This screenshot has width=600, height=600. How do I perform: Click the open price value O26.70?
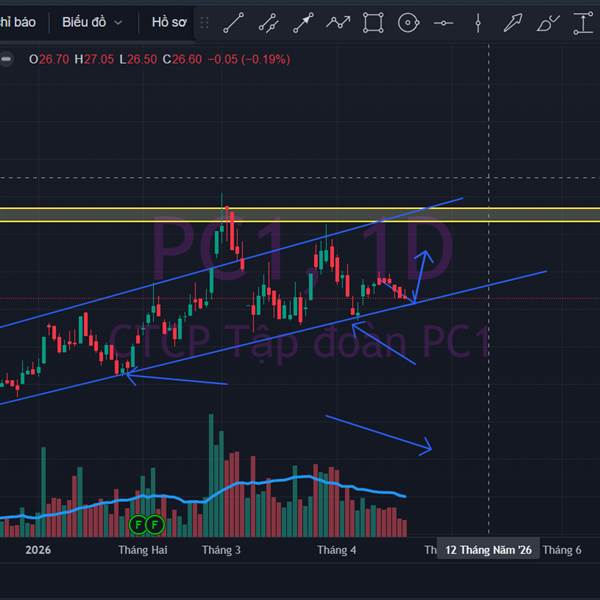49,59
